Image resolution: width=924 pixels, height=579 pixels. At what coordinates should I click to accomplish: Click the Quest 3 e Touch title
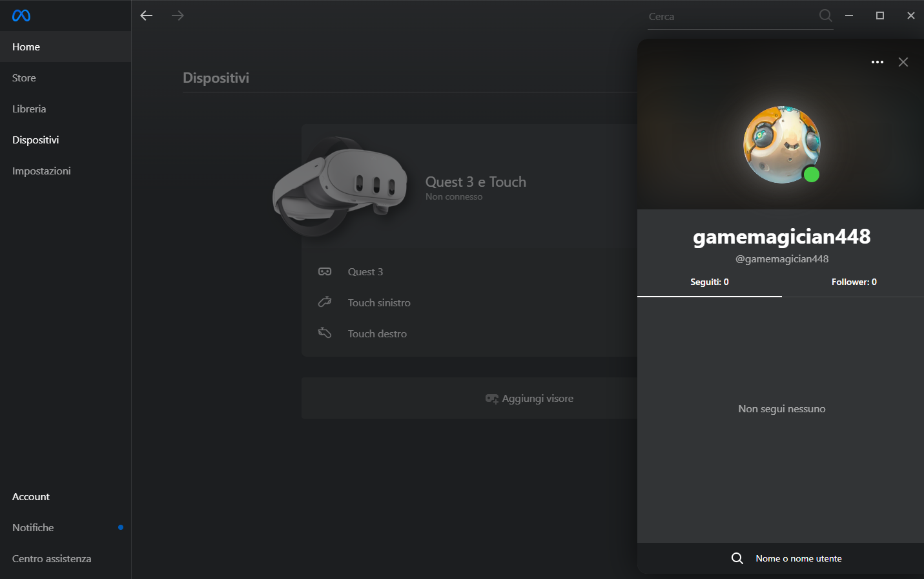(476, 182)
